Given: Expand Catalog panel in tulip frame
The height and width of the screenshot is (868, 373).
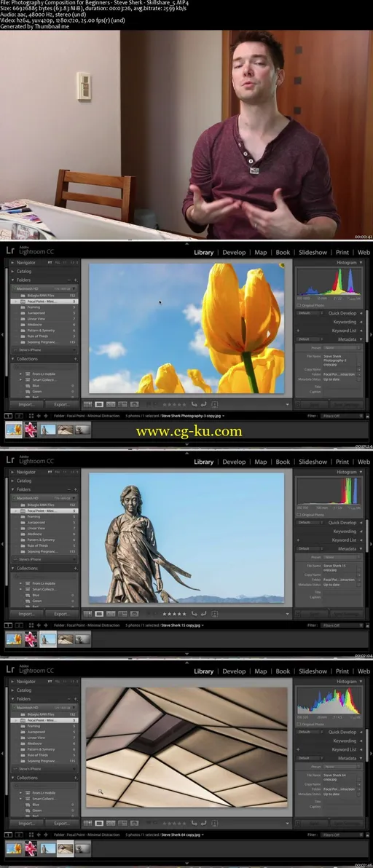Looking at the screenshot, I should tap(12, 271).
